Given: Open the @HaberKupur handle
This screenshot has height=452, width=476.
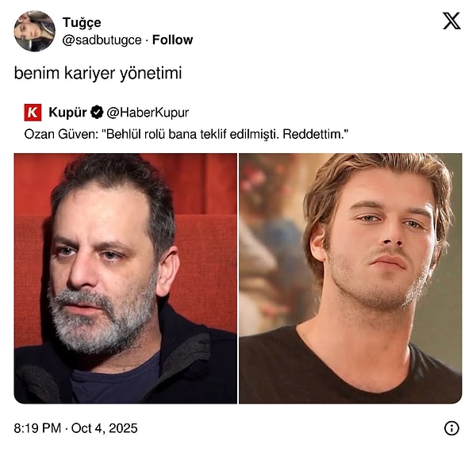Looking at the screenshot, I should click(148, 113).
